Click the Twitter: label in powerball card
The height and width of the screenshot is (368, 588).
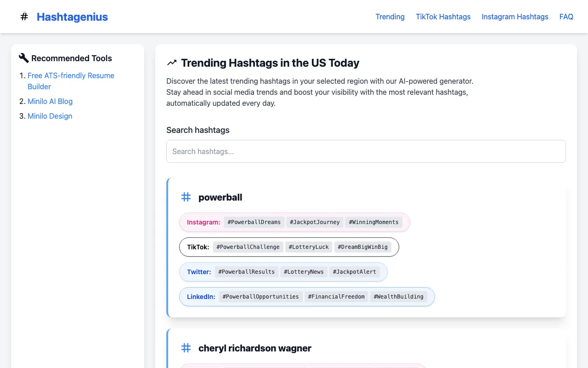coord(199,272)
